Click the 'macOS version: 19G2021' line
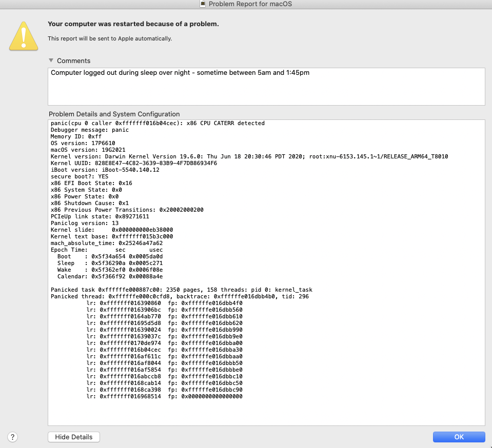492x448 pixels. click(x=88, y=150)
